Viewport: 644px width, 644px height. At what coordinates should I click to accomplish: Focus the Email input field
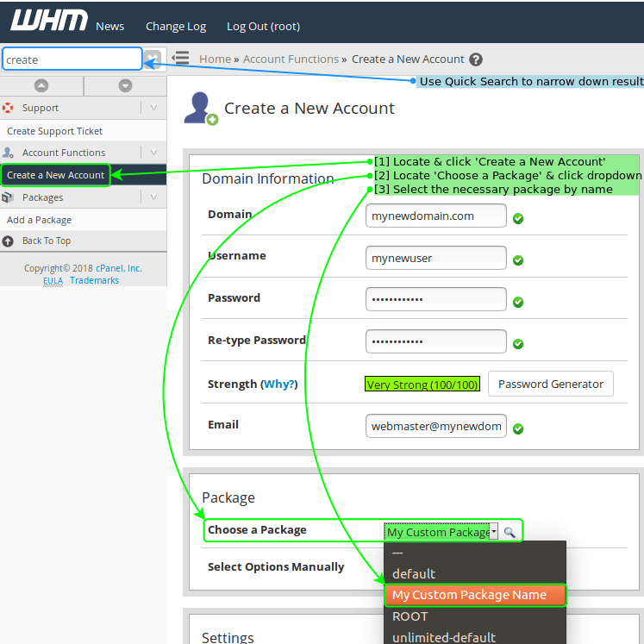435,426
